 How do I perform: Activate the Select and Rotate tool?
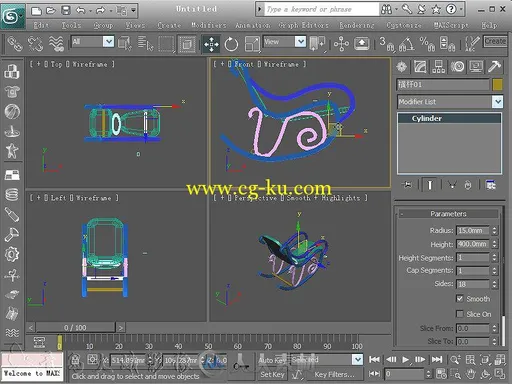point(231,44)
